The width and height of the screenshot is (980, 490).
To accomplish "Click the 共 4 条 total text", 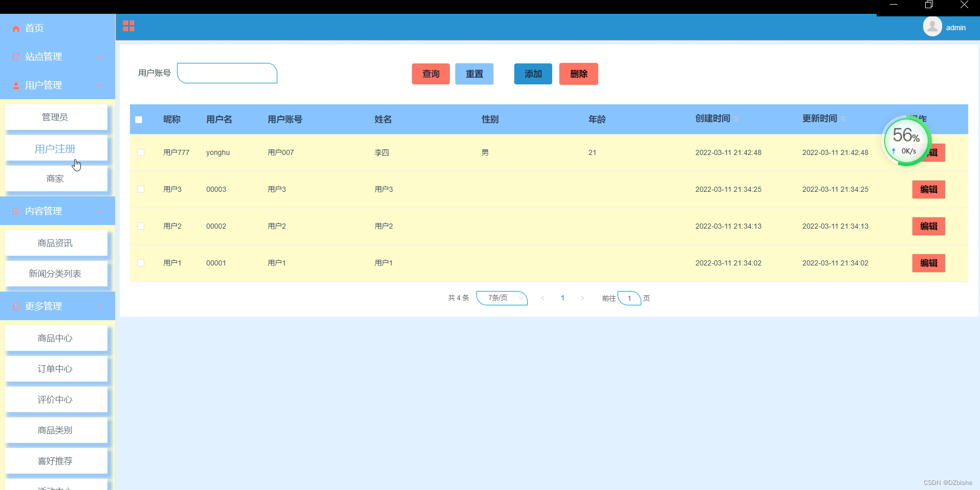I will 459,298.
